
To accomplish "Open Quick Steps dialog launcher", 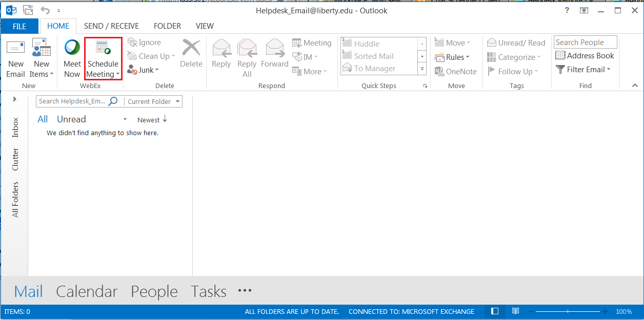I will (425, 86).
